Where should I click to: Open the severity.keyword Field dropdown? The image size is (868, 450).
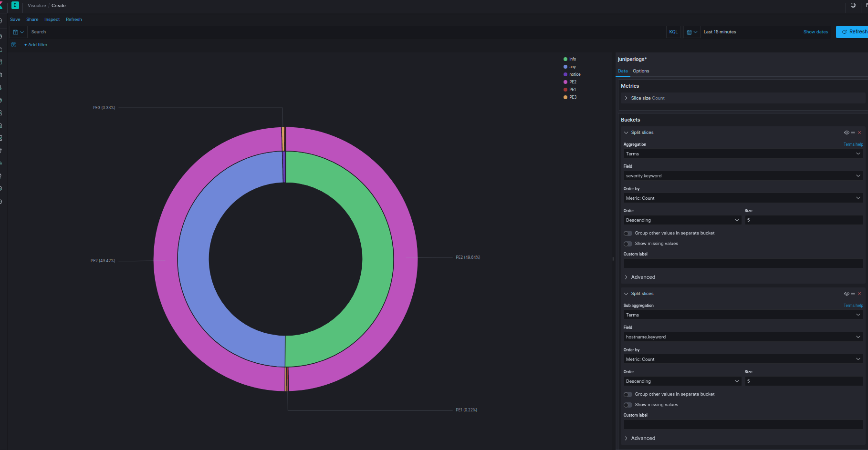click(x=743, y=176)
